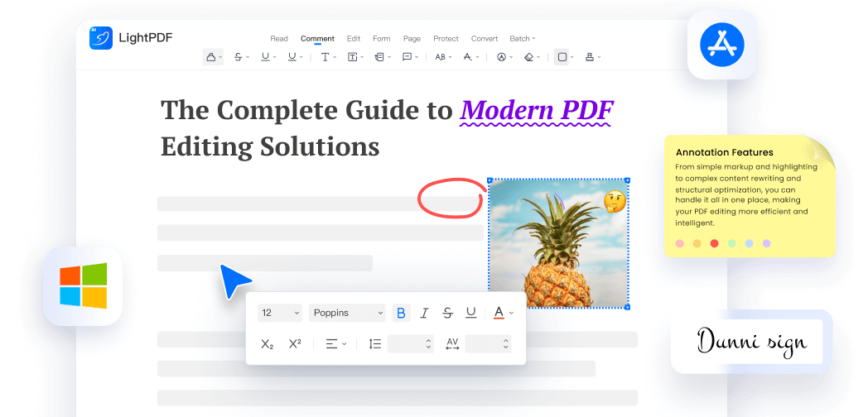Pick the pink color dot on the note
Image resolution: width=868 pixels, height=417 pixels.
click(680, 243)
